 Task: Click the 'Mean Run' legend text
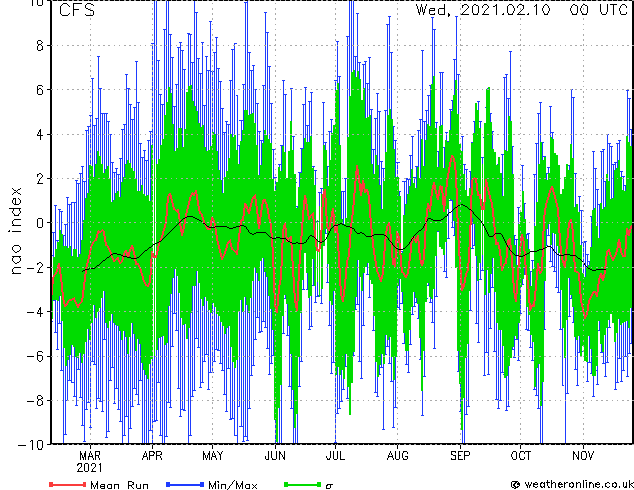click(120, 485)
